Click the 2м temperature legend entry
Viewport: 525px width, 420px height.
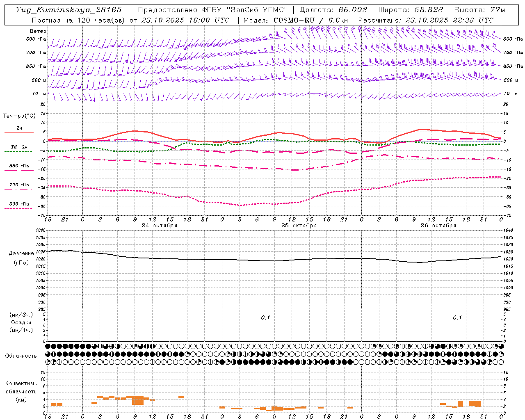19,128
